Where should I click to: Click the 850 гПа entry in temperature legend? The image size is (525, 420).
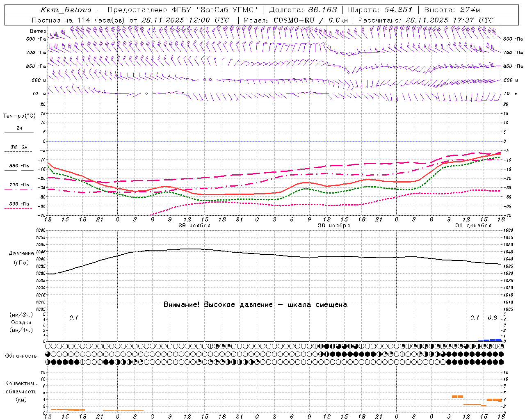tap(19, 166)
